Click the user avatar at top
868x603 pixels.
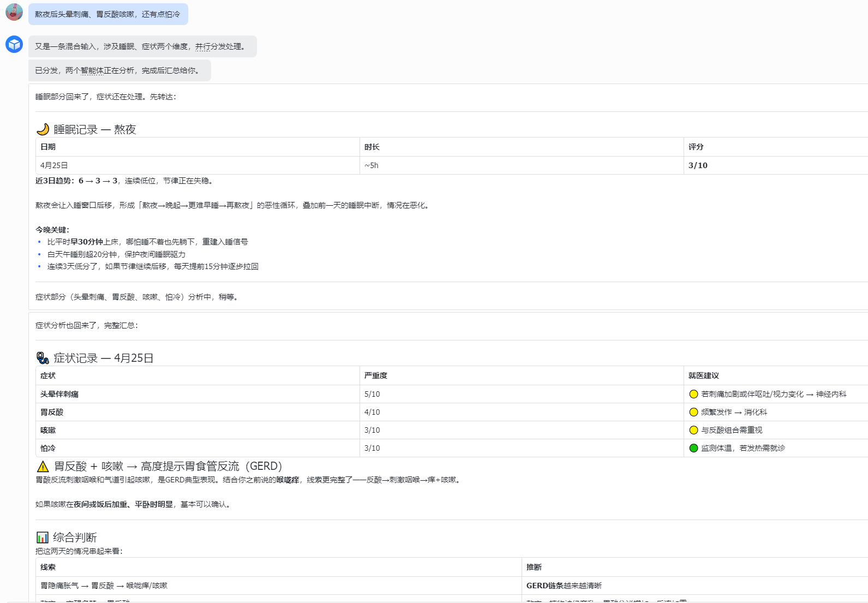point(14,12)
